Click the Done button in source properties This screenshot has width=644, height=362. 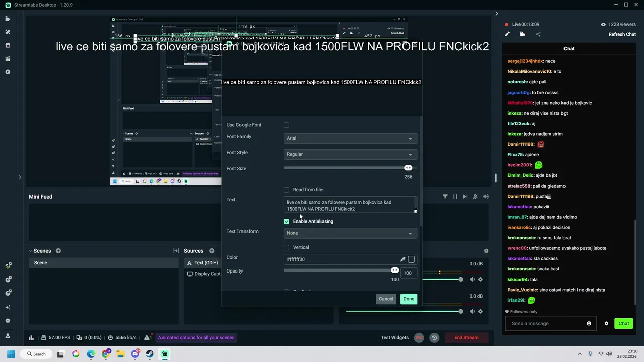pos(409,299)
